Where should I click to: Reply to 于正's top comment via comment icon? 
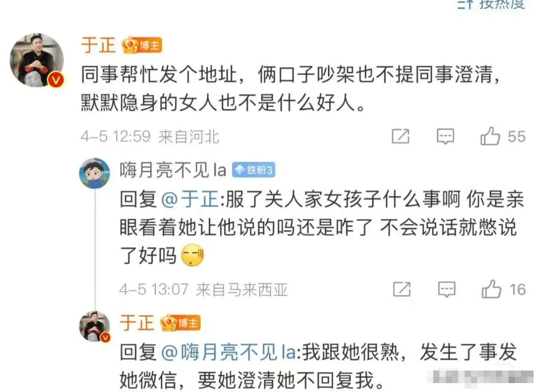pos(445,137)
